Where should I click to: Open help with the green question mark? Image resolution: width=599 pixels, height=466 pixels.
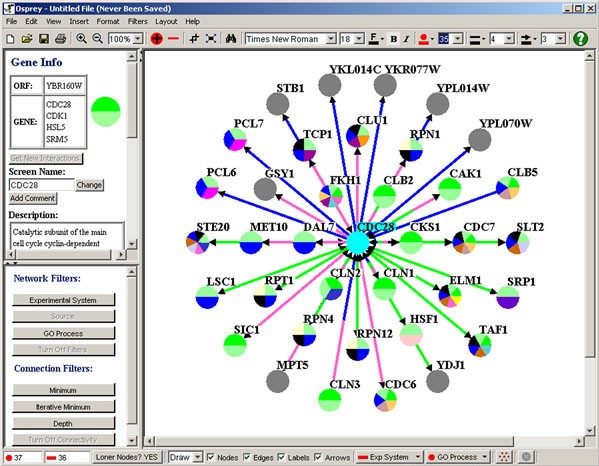tap(580, 39)
